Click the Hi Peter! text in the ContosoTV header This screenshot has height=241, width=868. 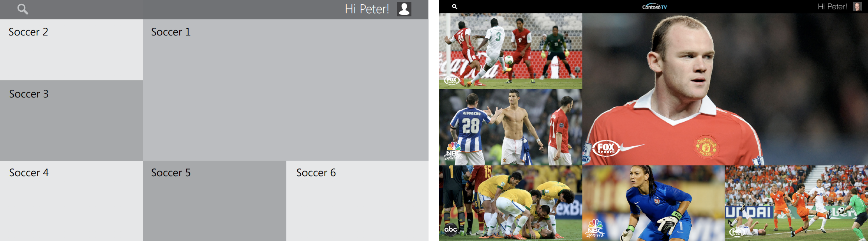[x=832, y=7]
